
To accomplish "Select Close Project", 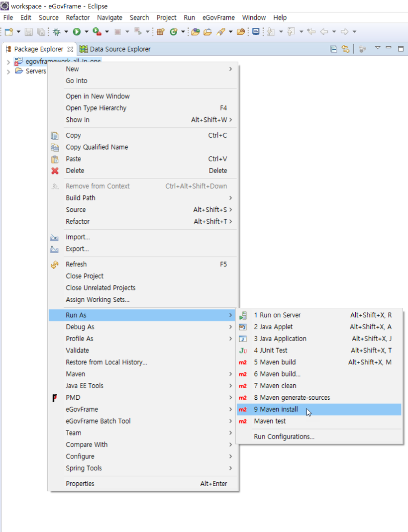I will tap(143, 276).
